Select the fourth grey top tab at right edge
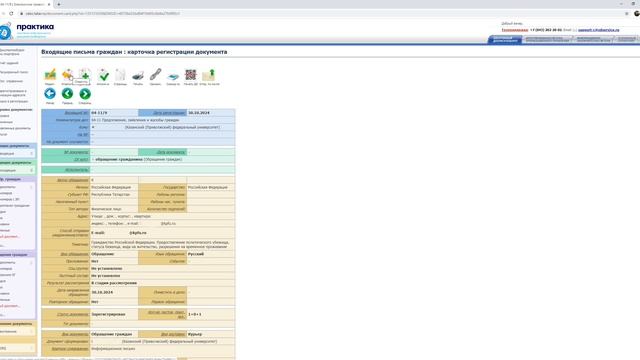This screenshot has width=640, height=360. 627,40
